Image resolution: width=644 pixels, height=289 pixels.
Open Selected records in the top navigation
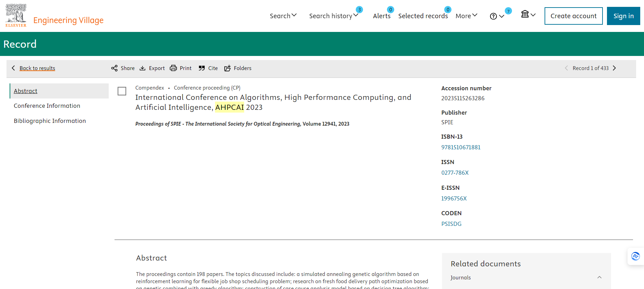[423, 16]
